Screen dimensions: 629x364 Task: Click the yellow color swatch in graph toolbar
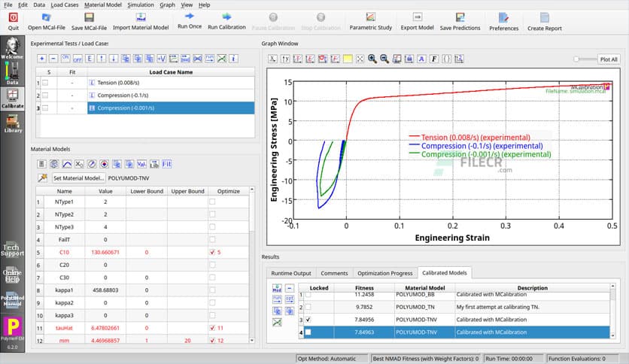click(348, 59)
